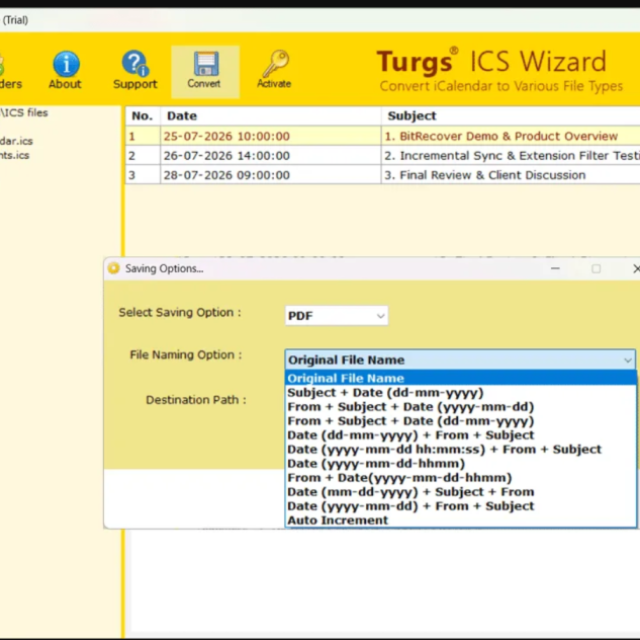Select the file ending dar.ics in tree
This screenshot has height=640, width=640.
click(x=16, y=141)
